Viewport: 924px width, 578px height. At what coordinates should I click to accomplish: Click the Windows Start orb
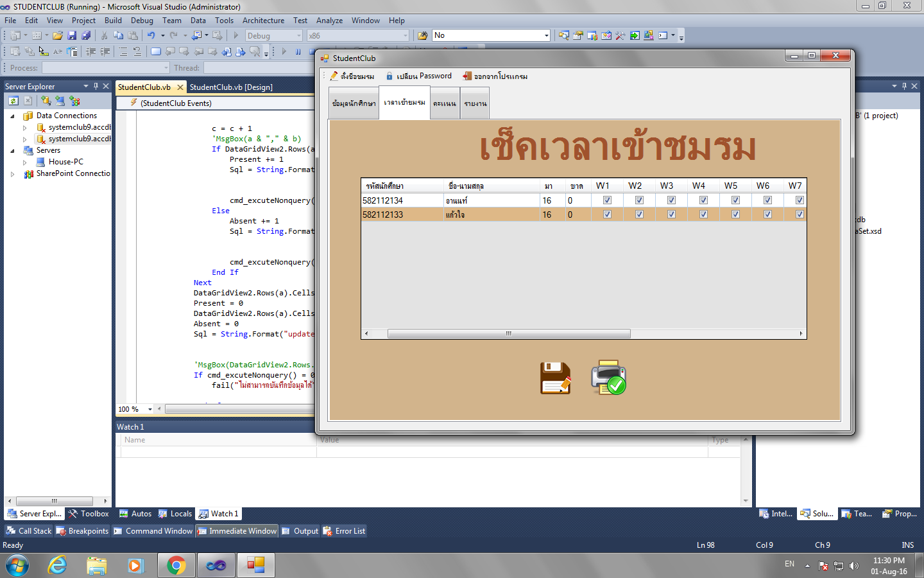17,566
